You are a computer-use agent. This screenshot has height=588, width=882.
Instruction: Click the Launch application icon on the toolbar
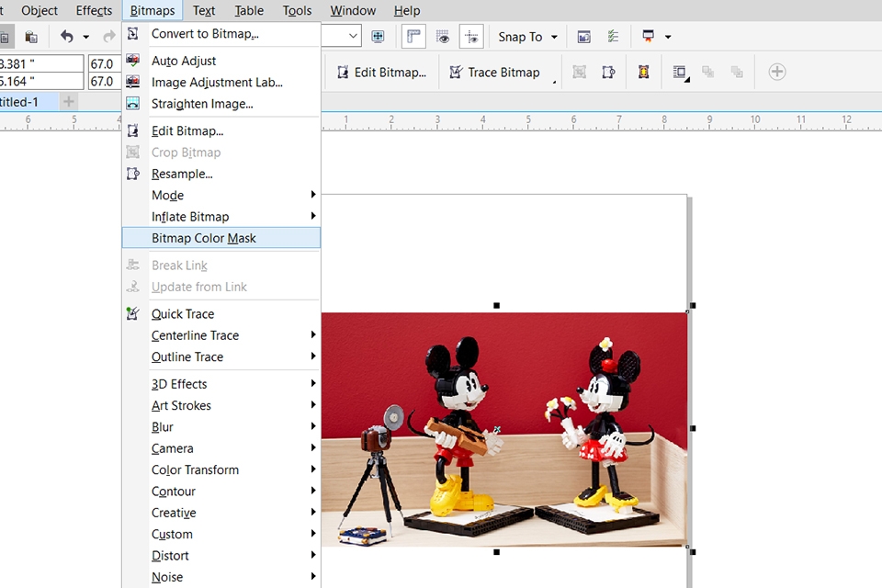click(x=649, y=37)
